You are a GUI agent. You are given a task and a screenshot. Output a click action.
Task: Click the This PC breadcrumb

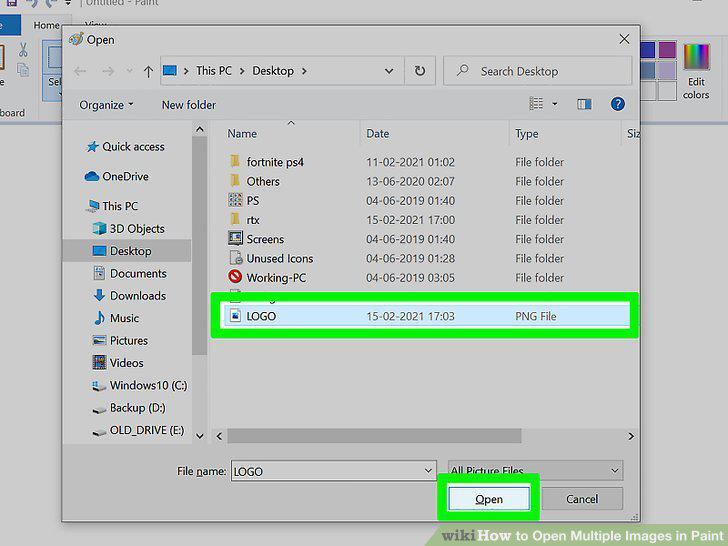214,71
